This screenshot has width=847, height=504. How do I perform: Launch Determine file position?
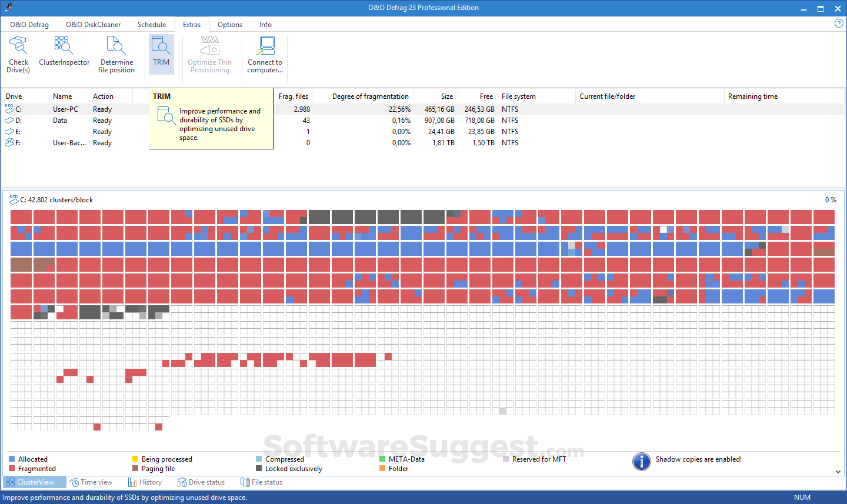coord(116,54)
